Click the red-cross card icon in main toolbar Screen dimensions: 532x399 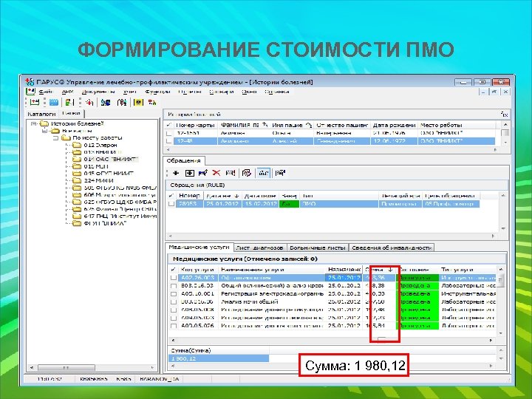click(35, 102)
